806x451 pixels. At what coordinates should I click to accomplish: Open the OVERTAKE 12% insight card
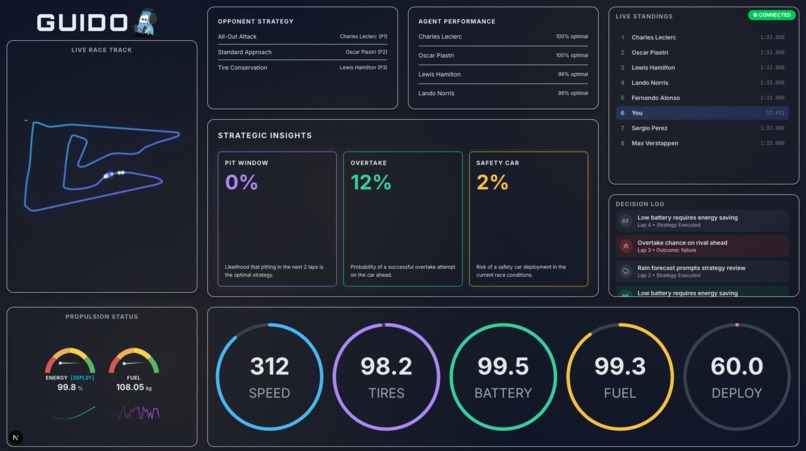coord(402,219)
